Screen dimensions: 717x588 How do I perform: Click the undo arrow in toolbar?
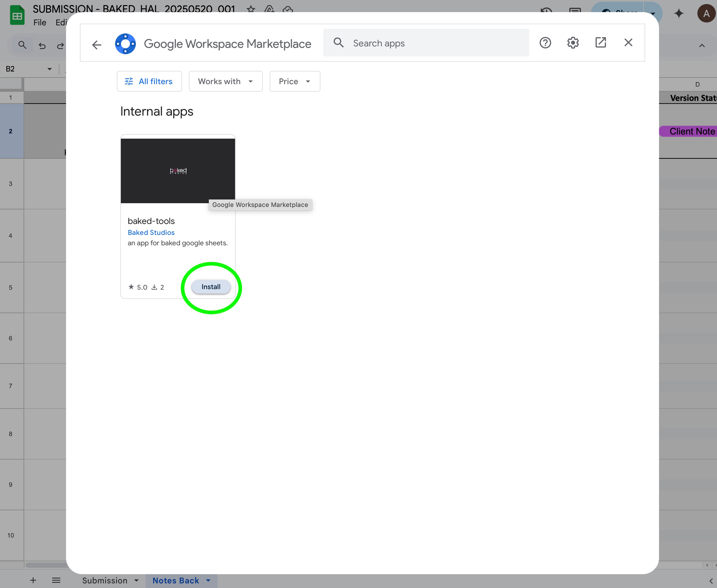[x=42, y=46]
